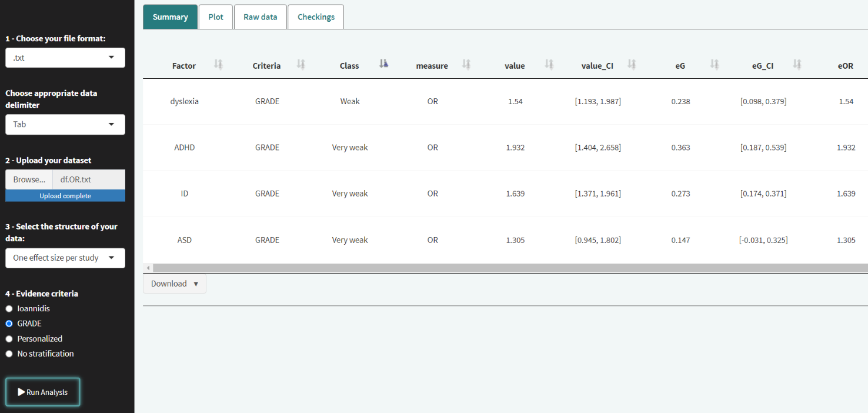The width and height of the screenshot is (868, 413).
Task: Switch to the Plot tab
Action: coord(216,17)
